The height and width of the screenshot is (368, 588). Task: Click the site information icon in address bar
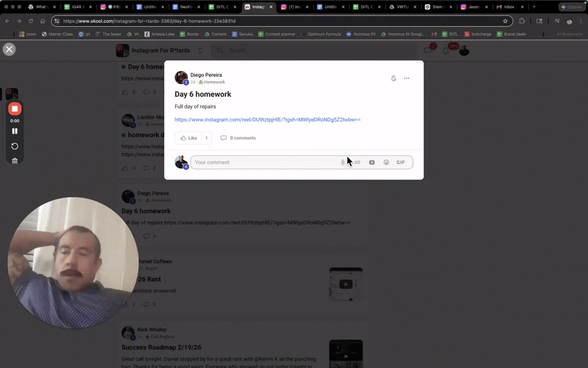pos(57,21)
